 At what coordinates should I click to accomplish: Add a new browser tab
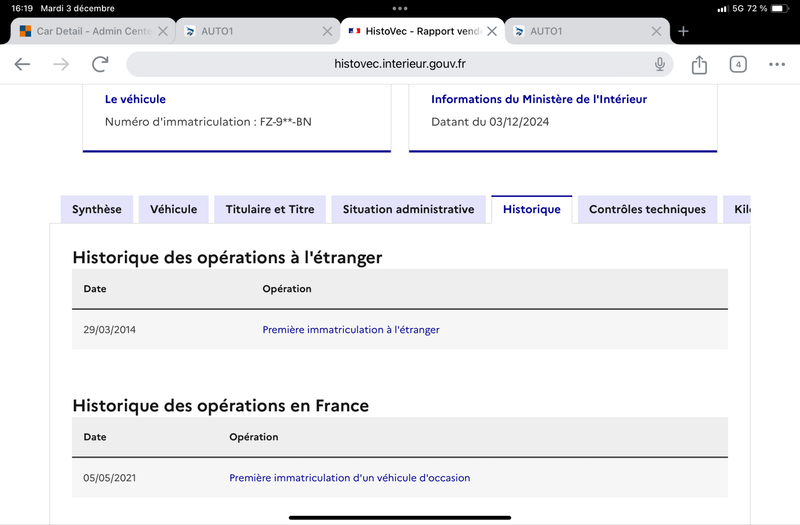(x=683, y=31)
